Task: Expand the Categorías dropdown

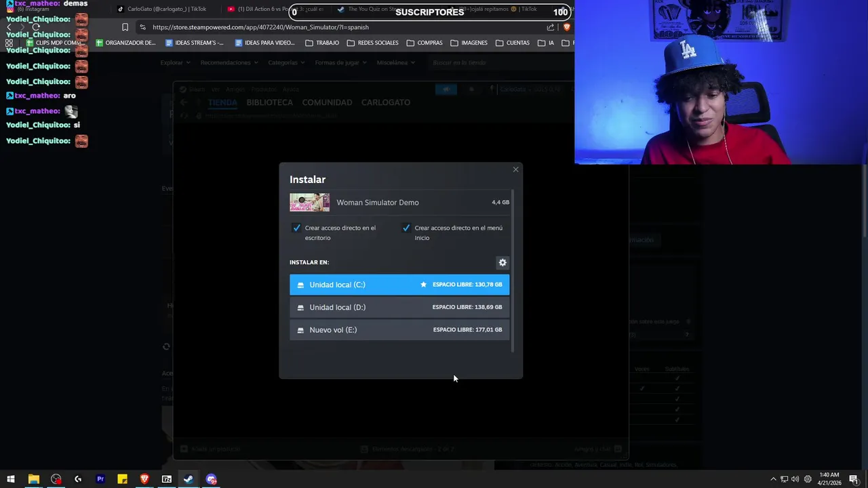Action: point(285,62)
